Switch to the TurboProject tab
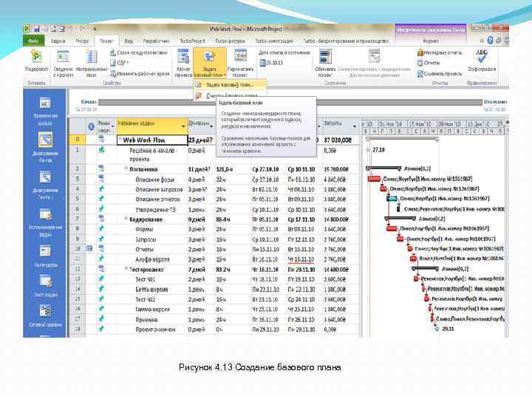Screen dimensions: 532x399 [192, 41]
